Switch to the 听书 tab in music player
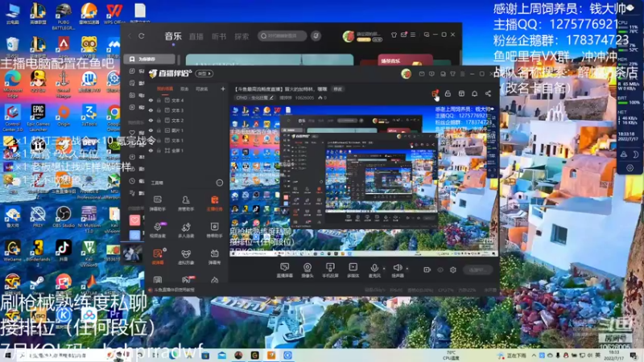The width and height of the screenshot is (644, 362). (x=219, y=36)
